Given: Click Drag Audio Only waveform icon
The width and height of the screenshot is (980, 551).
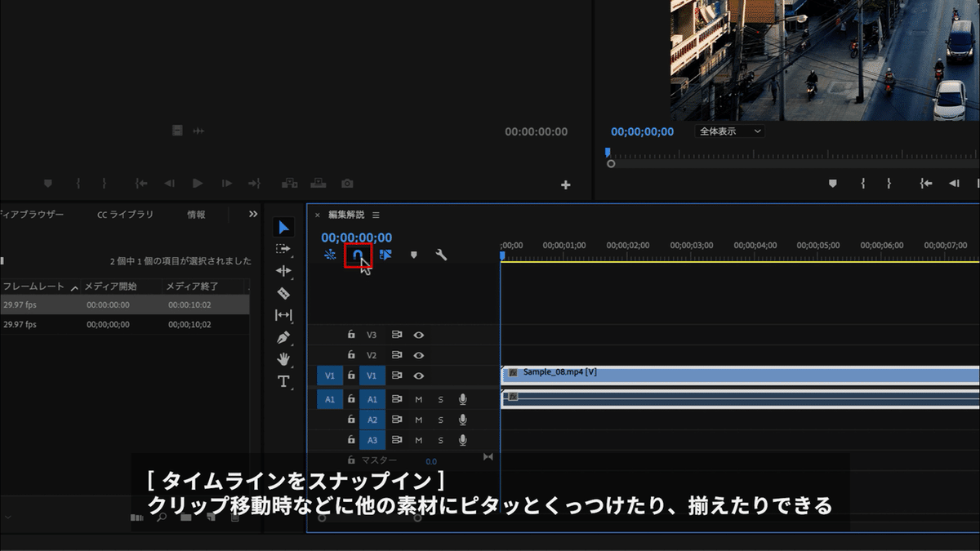Looking at the screenshot, I should (198, 131).
